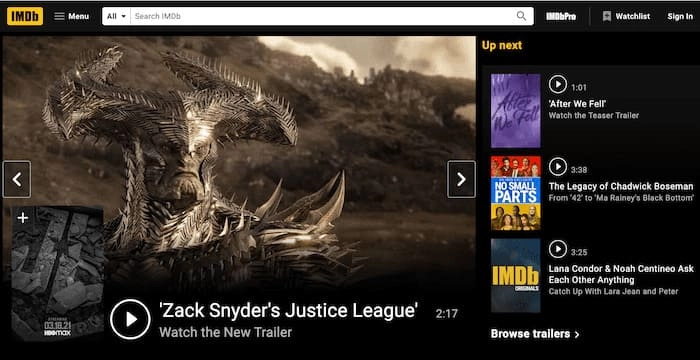Open Lana Condor & Noah Centineo Ask link
700x360 pixels.
(x=621, y=274)
